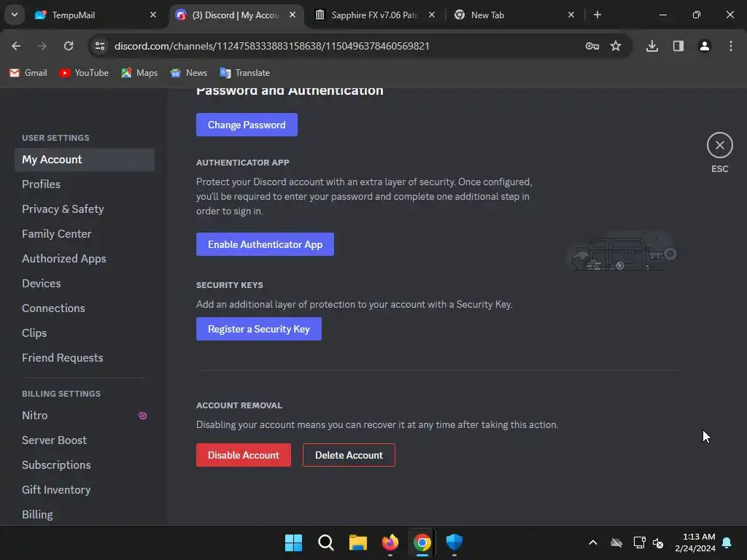747x560 pixels.
Task: Open a new browser tab with plus button
Action: tap(597, 15)
